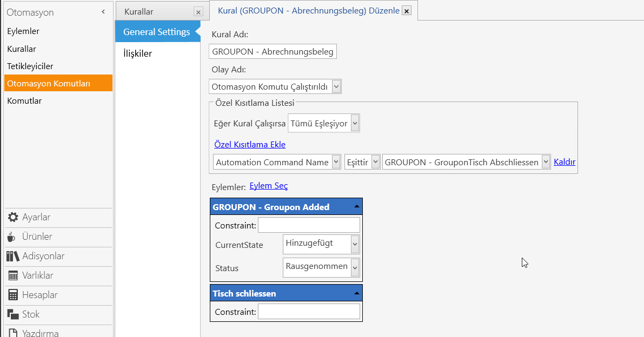
Task: Collapse the Tisch schliessen action
Action: tap(356, 293)
